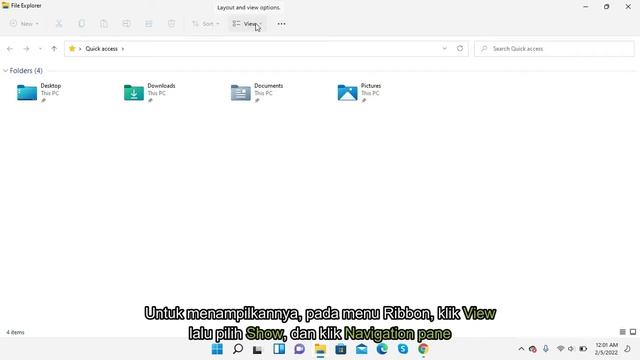Launch Microsoft Edge from taskbar
Viewport: 640px width, 360px height.
coord(382,349)
